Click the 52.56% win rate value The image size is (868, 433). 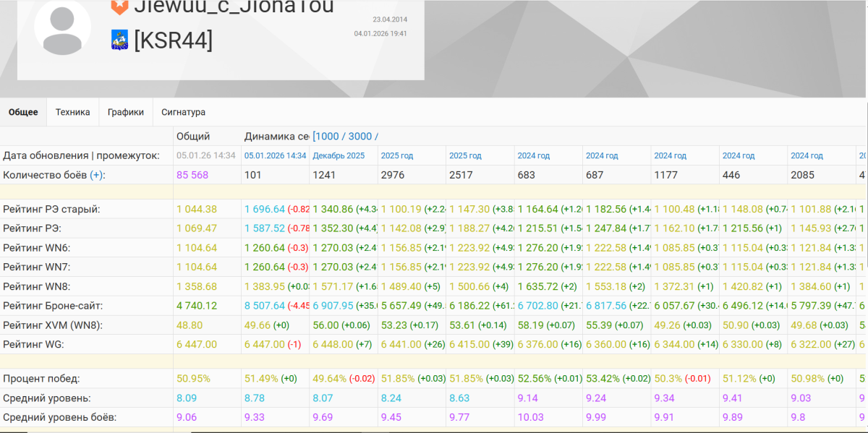535,378
